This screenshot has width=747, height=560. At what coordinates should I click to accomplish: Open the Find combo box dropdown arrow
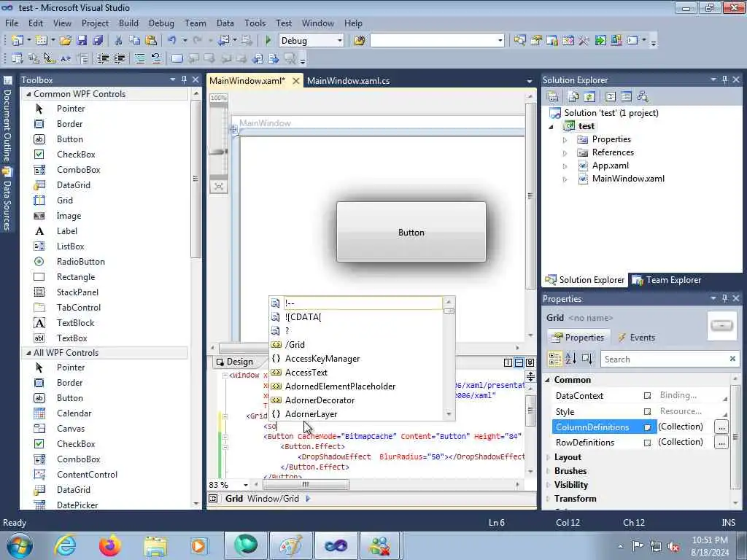pyautogui.click(x=500, y=41)
